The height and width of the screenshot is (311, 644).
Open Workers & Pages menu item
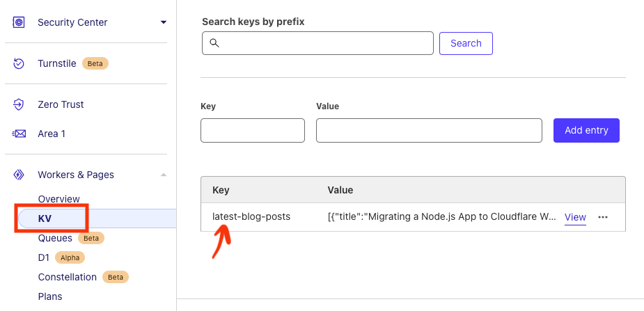(76, 175)
